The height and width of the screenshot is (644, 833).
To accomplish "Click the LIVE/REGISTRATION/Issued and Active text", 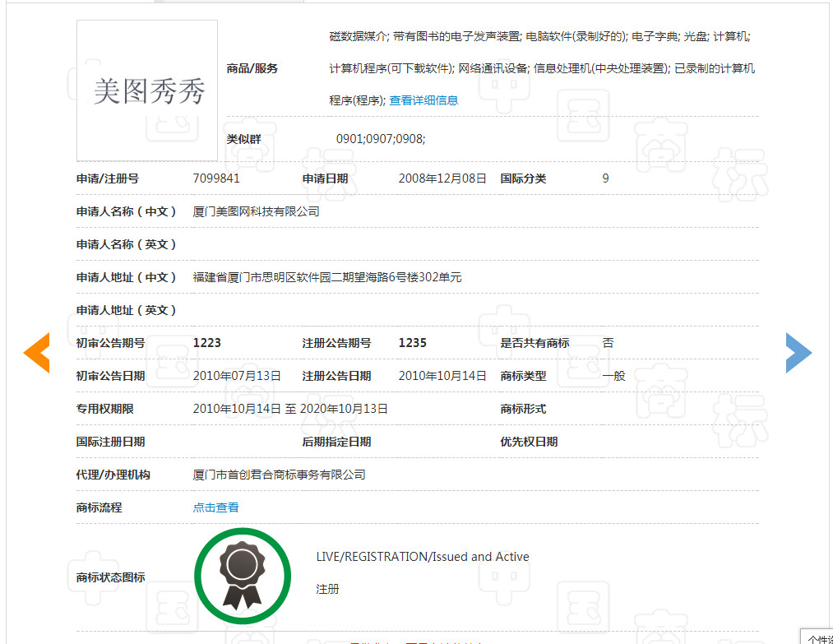I will [423, 556].
